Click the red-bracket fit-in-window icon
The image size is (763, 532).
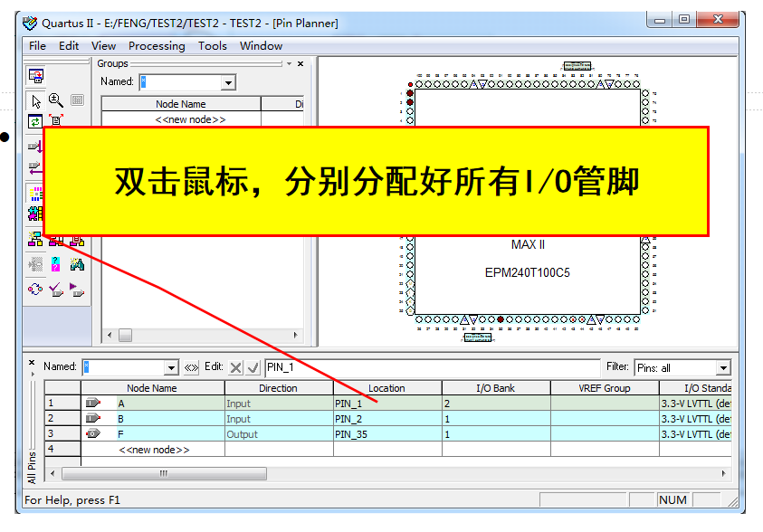tap(56, 120)
